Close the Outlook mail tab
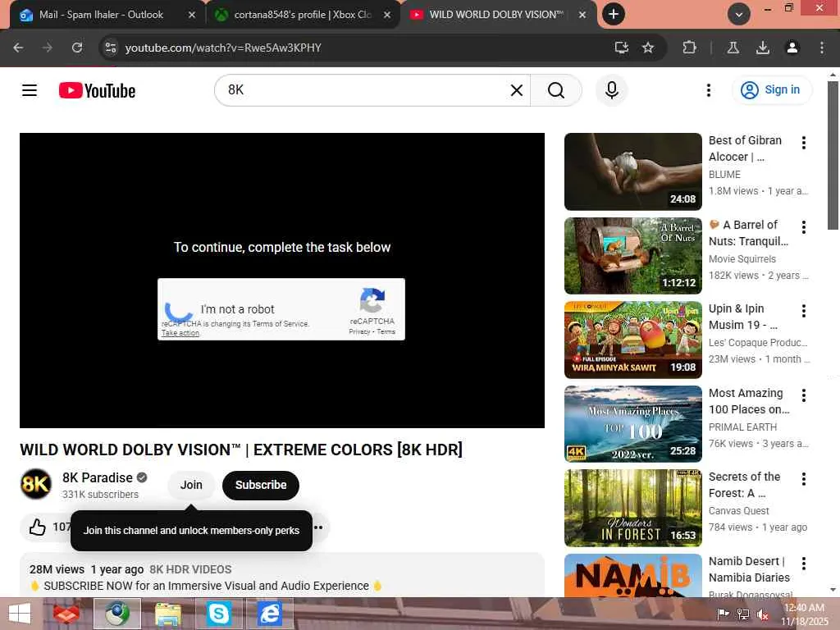 [192, 15]
